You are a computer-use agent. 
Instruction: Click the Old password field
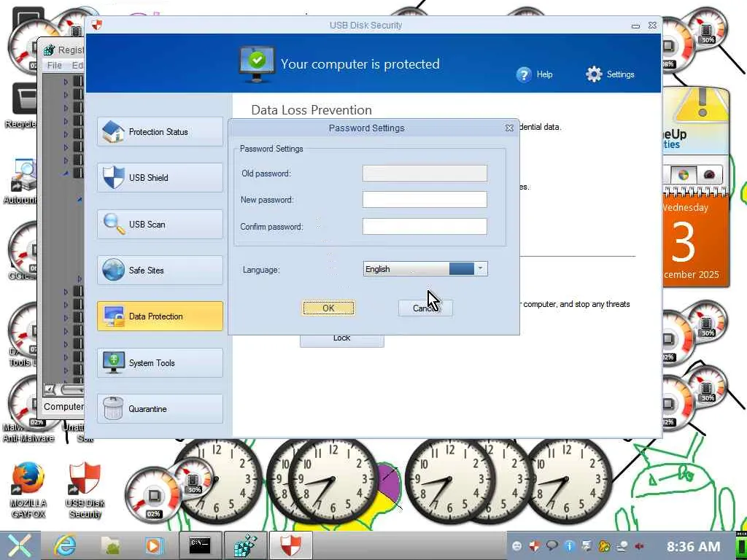(425, 174)
